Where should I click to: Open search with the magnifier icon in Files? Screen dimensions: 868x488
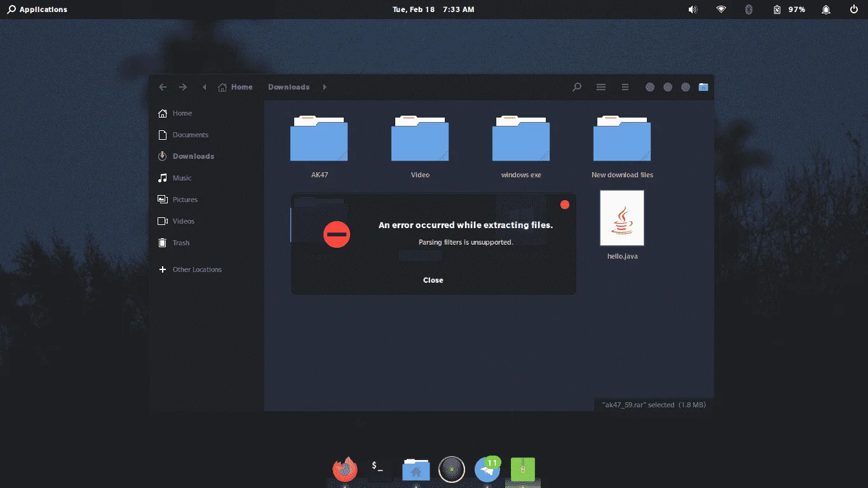click(x=577, y=87)
